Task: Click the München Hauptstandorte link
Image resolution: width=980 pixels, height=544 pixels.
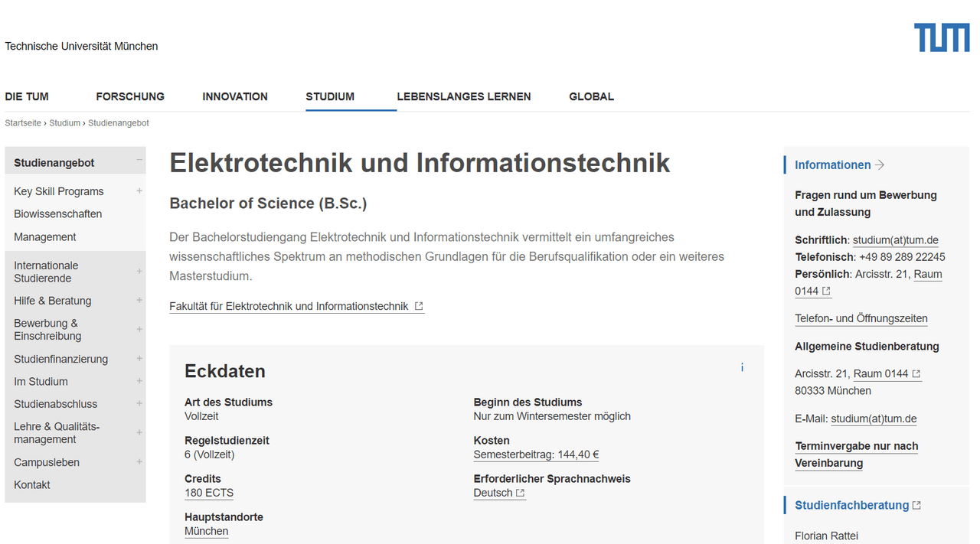Action: point(207,531)
